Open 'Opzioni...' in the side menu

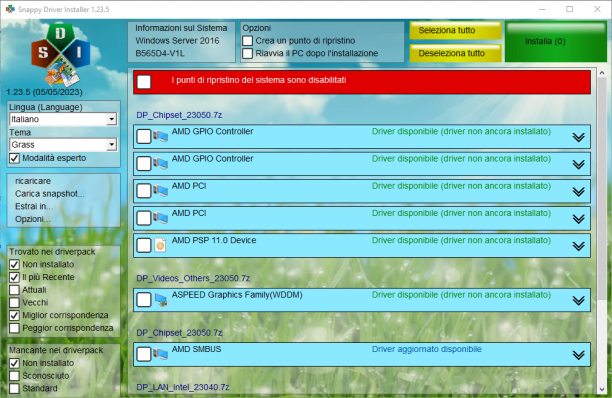tap(32, 219)
